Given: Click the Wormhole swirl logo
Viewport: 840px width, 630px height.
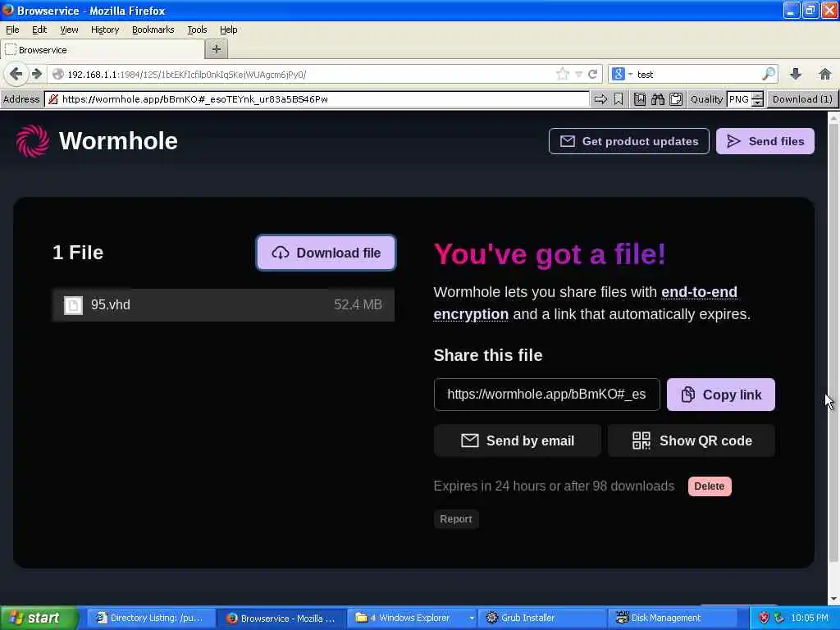Looking at the screenshot, I should [32, 141].
